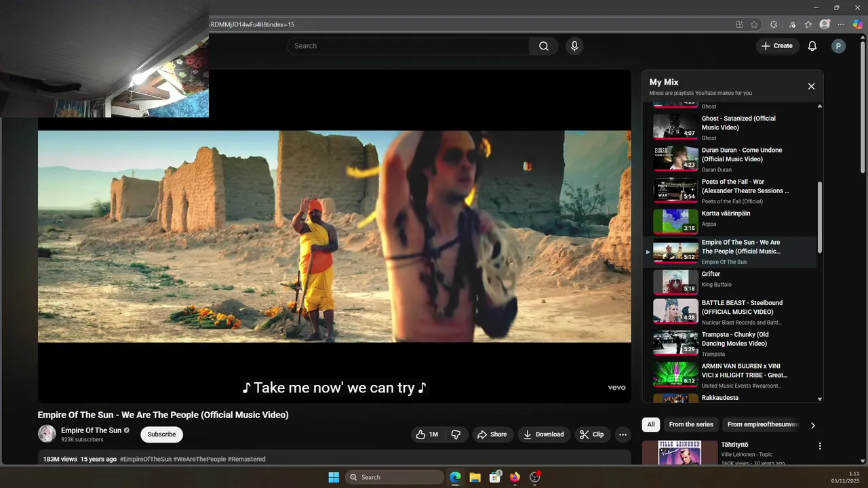Select currently playing Empire Of The Sun entry
This screenshot has width=868, height=488.
(730, 252)
